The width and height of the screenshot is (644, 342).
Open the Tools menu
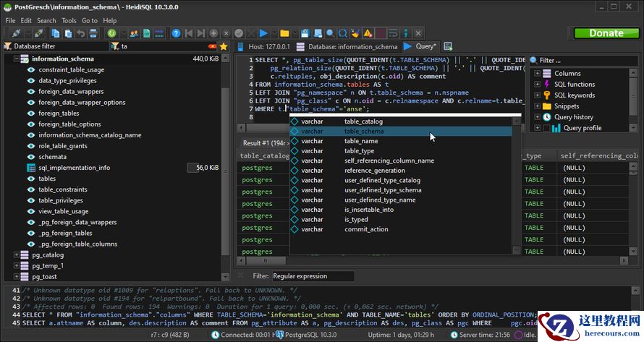[x=69, y=21]
